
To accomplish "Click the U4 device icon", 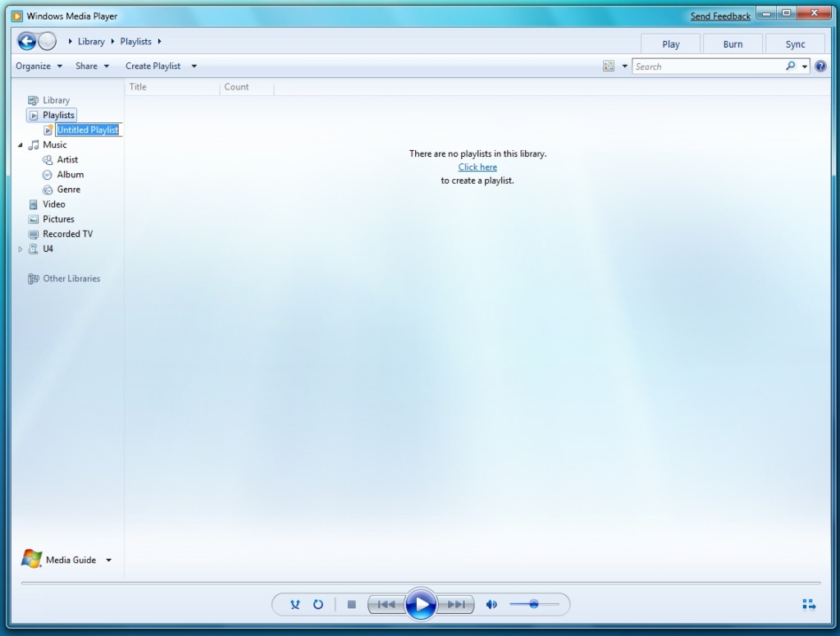I will 33,249.
